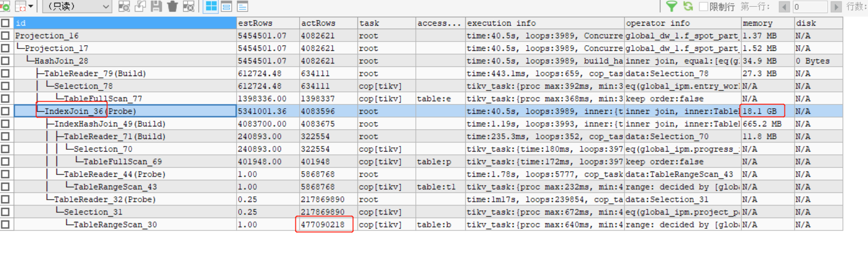This screenshot has width=868, height=256.
Task: Switch to text view icon
Action: click(243, 6)
